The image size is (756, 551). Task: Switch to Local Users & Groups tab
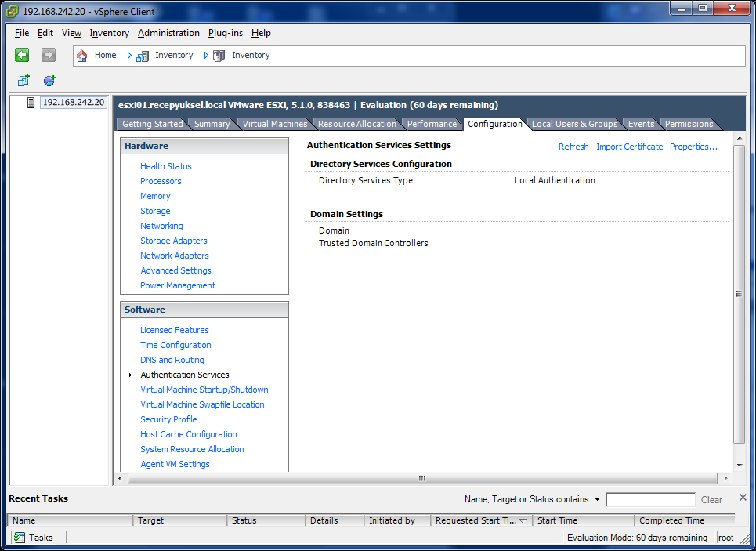coord(574,124)
